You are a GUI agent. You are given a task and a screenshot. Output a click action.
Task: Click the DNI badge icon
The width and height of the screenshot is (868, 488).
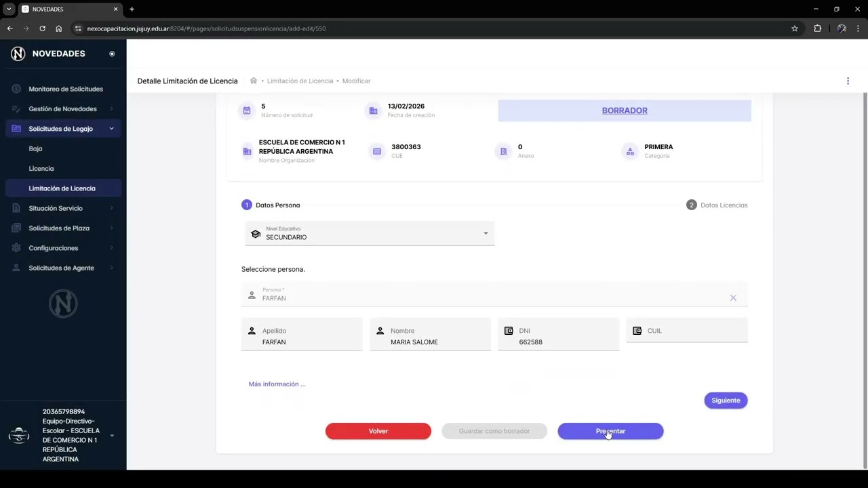point(509,331)
